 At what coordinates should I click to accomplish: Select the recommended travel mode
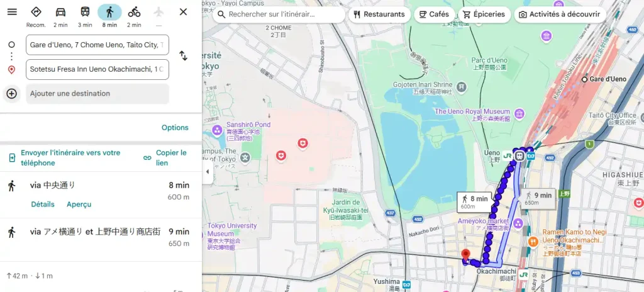36,16
